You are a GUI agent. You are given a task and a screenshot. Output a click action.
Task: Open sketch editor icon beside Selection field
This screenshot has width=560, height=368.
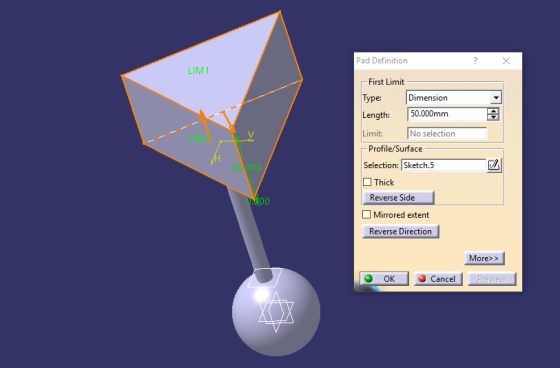pyautogui.click(x=494, y=165)
